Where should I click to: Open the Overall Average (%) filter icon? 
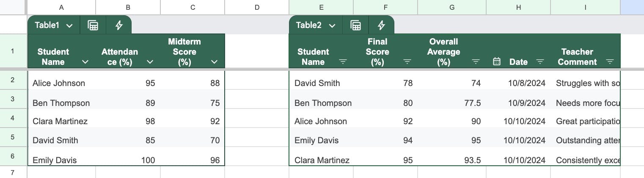(x=476, y=62)
